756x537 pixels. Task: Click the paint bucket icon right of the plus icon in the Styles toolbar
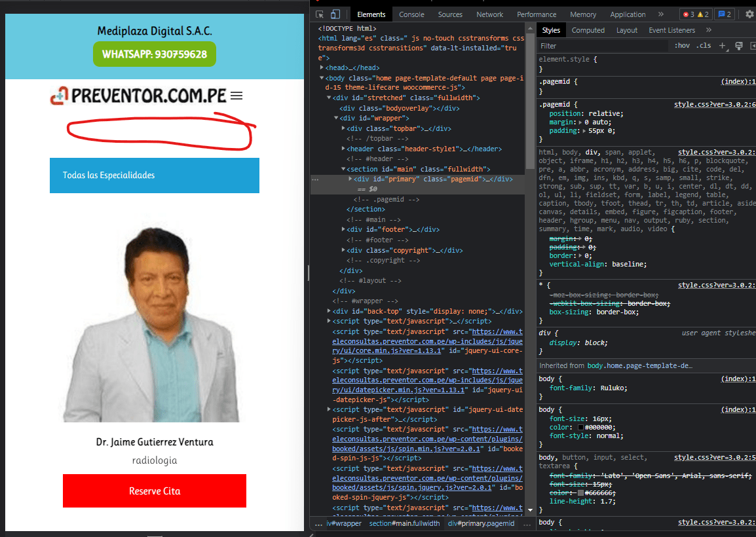[739, 46]
